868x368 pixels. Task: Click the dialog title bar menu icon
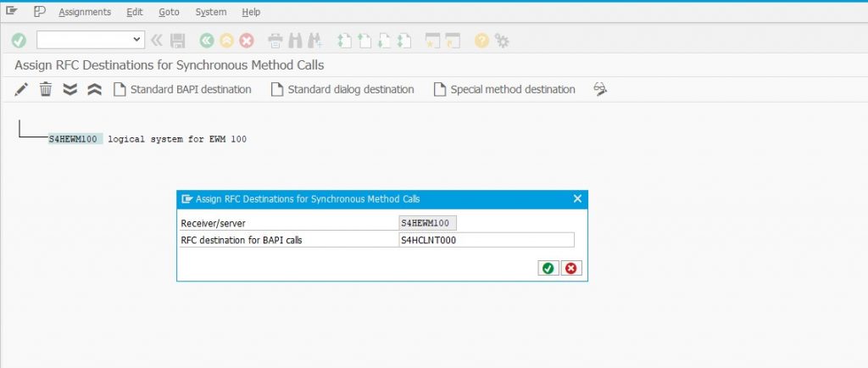pyautogui.click(x=186, y=198)
